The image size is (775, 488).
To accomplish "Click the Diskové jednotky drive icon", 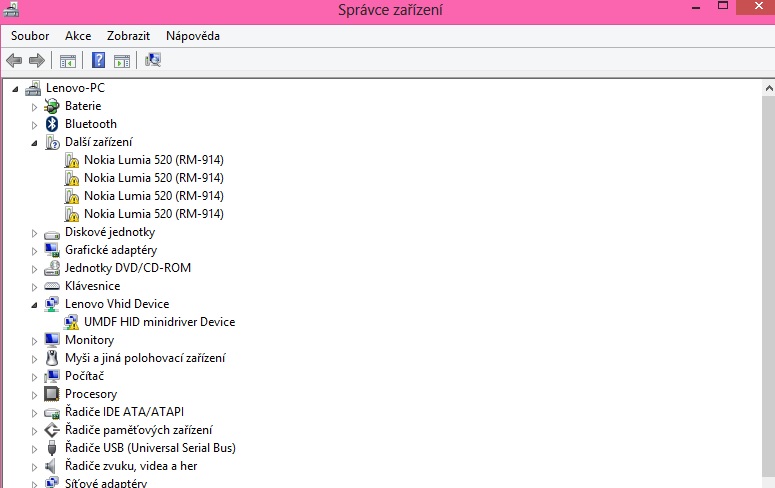I will pyautogui.click(x=52, y=234).
